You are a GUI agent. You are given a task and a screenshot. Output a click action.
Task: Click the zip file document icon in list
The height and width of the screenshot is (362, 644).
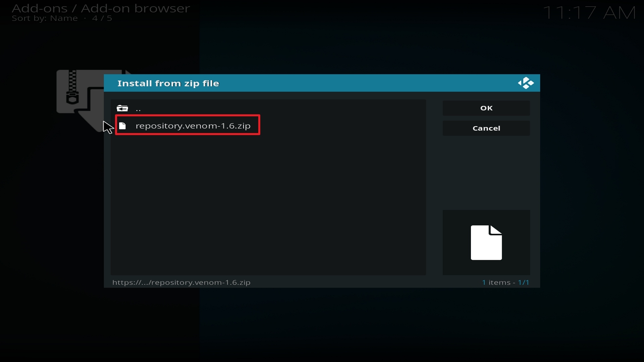(123, 126)
